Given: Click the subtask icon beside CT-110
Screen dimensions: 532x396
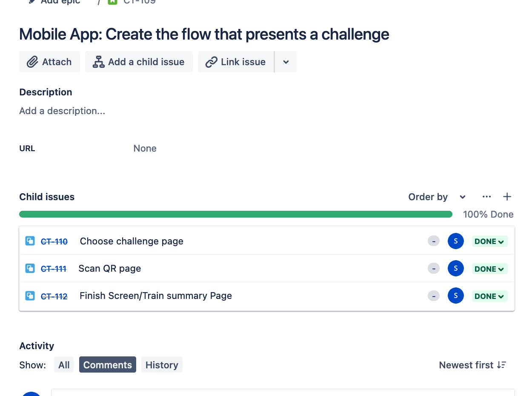Looking at the screenshot, I should (x=30, y=241).
